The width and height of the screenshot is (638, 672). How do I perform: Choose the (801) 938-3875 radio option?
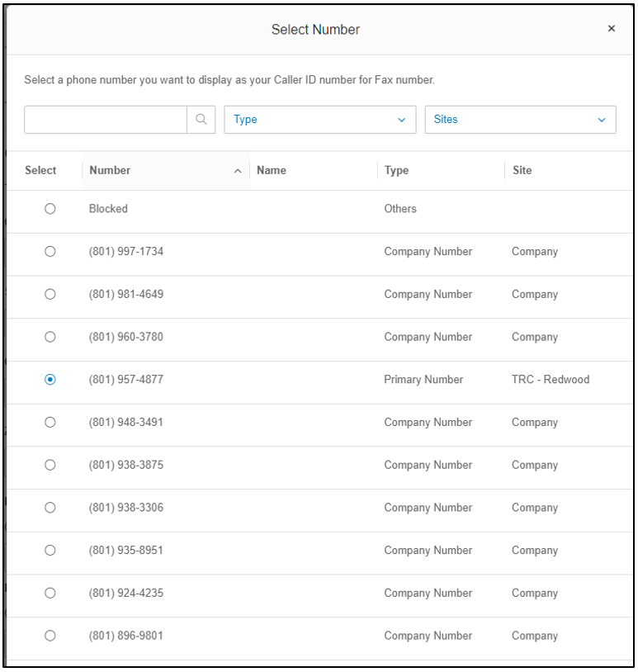tap(50, 465)
